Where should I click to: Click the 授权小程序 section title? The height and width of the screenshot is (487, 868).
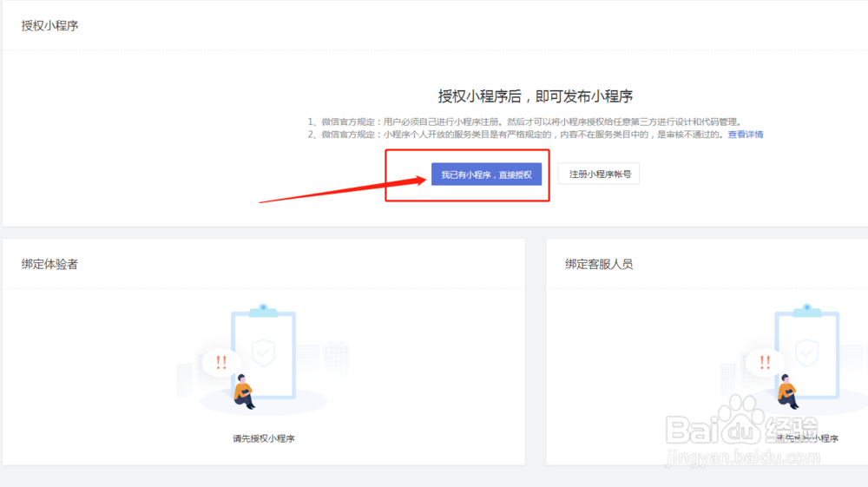click(49, 25)
